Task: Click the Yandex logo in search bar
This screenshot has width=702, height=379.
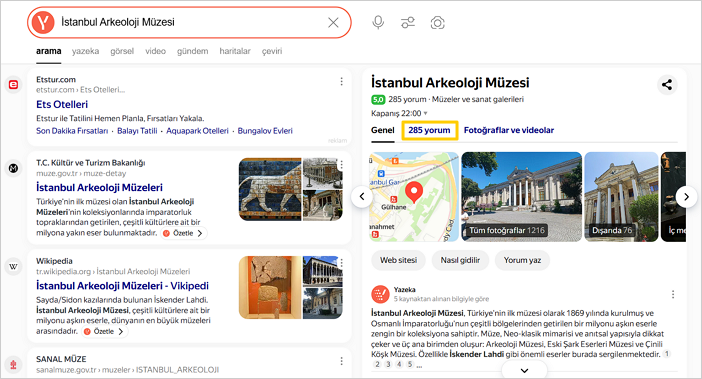Action: 43,22
